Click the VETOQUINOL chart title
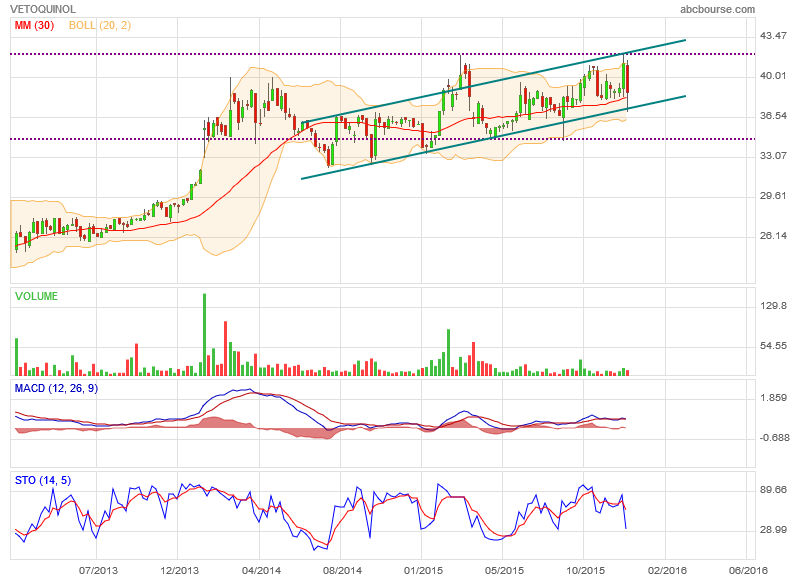The height and width of the screenshot is (580, 800). tap(43, 9)
